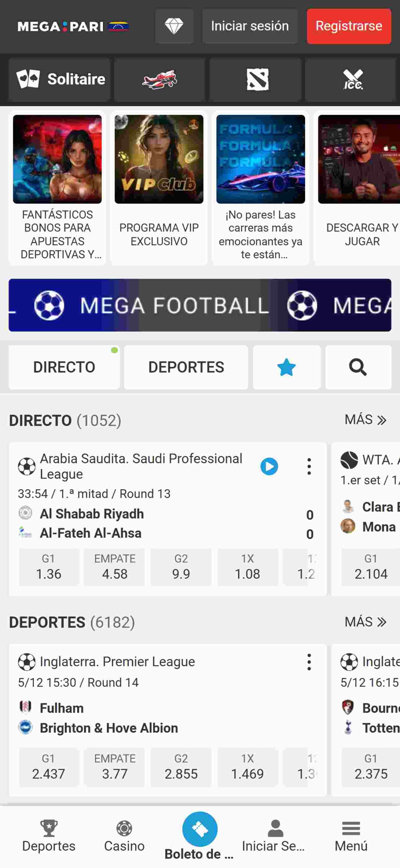Select G1 odds 1.36 for Al Shabab

(x=48, y=567)
